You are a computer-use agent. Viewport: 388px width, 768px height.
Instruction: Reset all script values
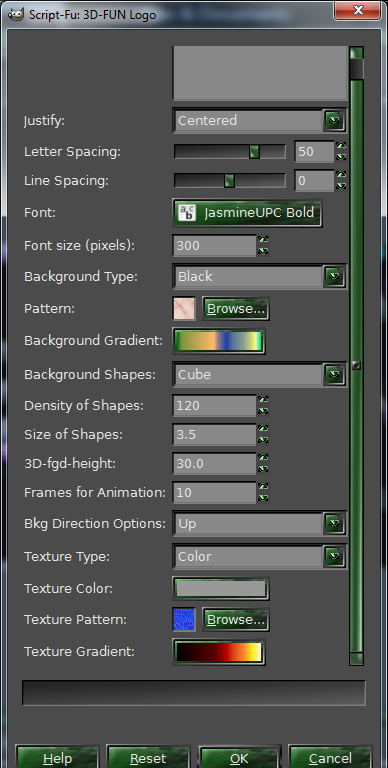pyautogui.click(x=148, y=757)
